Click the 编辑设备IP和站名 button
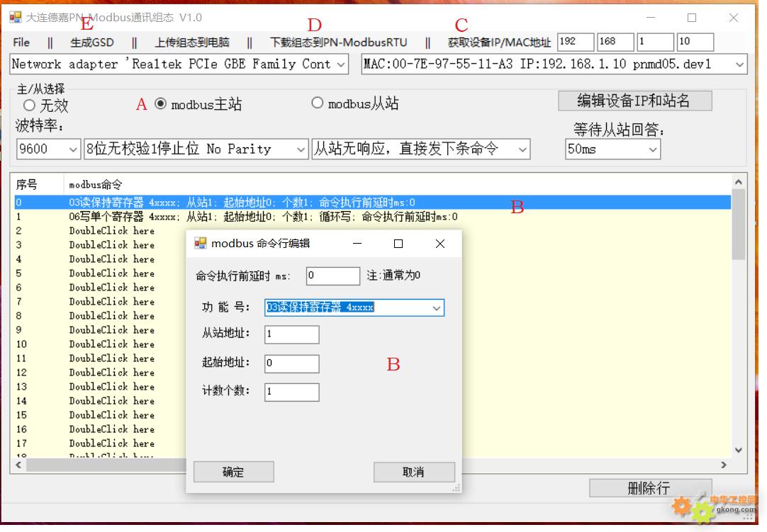 click(634, 101)
